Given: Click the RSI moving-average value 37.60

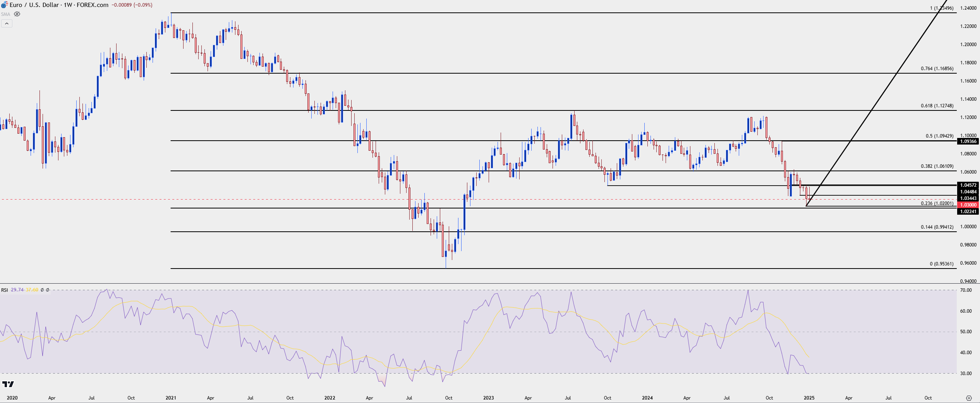Looking at the screenshot, I should pyautogui.click(x=32, y=290).
